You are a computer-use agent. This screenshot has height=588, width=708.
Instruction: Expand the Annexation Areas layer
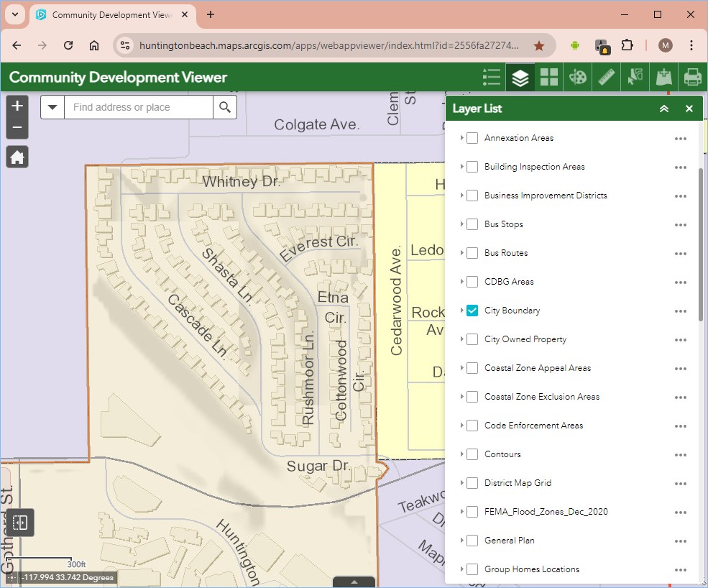(461, 138)
